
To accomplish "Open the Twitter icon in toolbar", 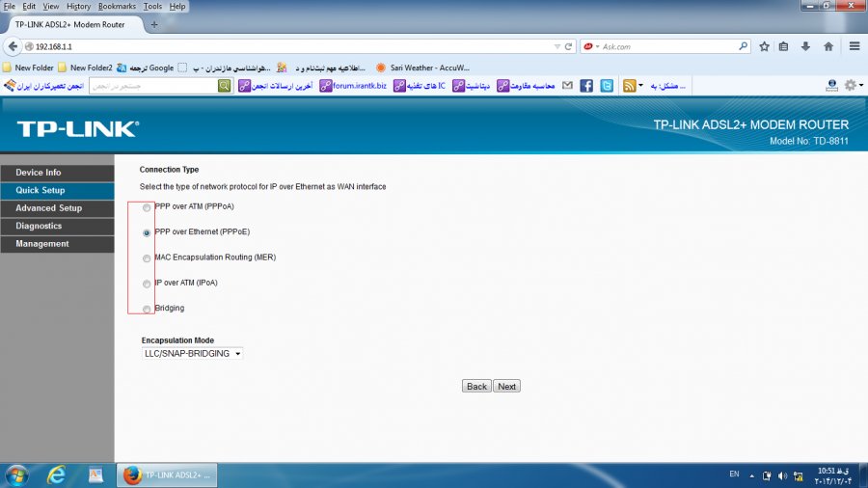I will pos(607,86).
